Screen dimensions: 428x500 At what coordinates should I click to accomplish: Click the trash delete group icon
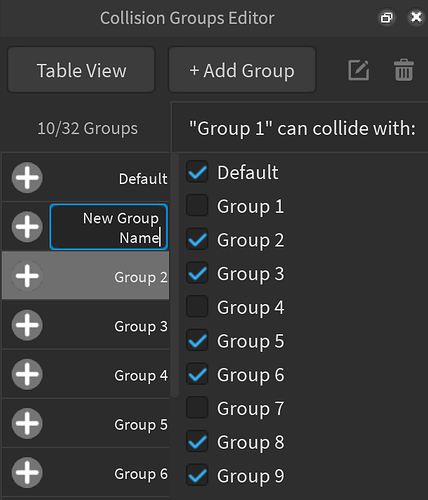tap(404, 70)
